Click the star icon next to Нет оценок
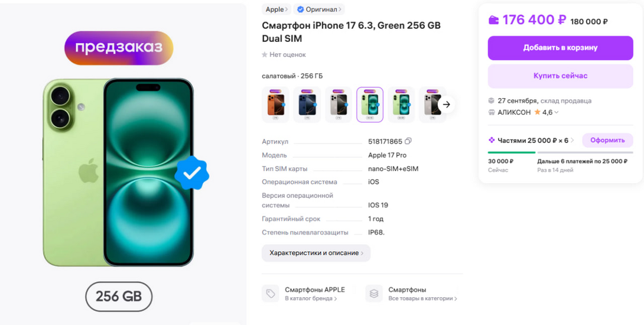The image size is (644, 325). coord(265,54)
